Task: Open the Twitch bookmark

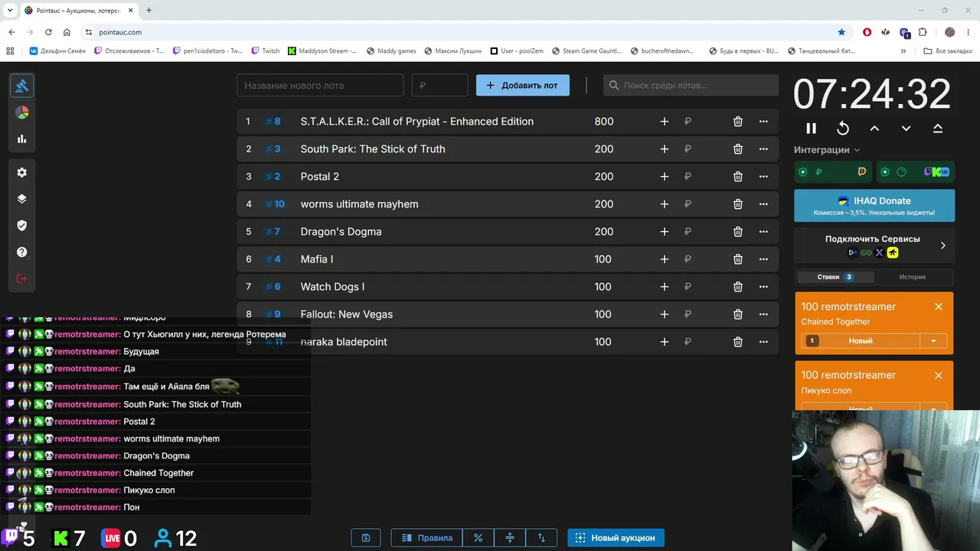Action: coord(264,51)
